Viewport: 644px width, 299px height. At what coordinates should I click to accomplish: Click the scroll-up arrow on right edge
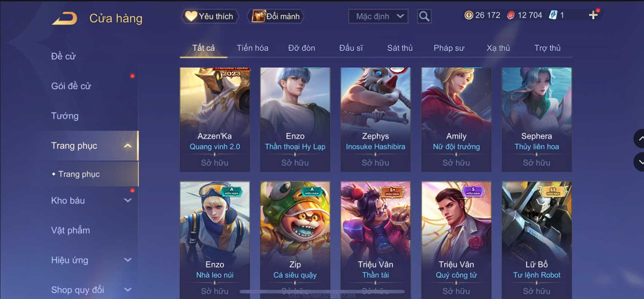(x=639, y=139)
